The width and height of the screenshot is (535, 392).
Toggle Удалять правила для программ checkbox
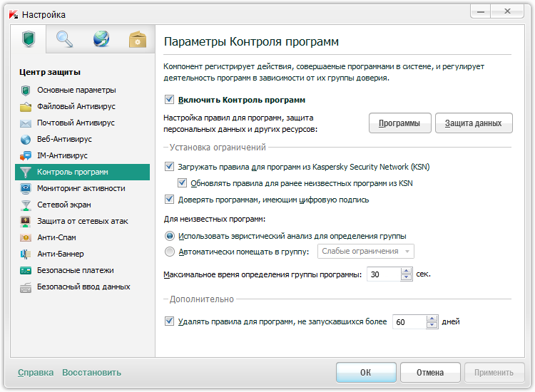coord(169,321)
